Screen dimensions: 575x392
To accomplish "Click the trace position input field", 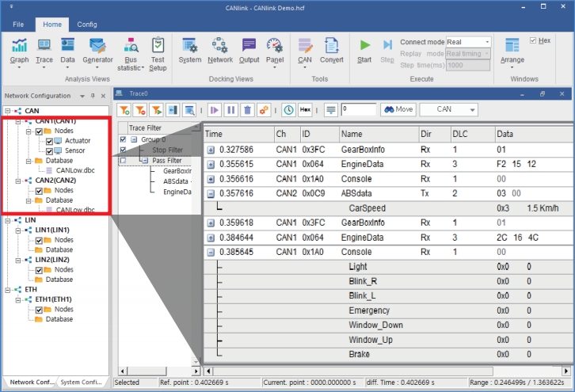I will (x=359, y=109).
